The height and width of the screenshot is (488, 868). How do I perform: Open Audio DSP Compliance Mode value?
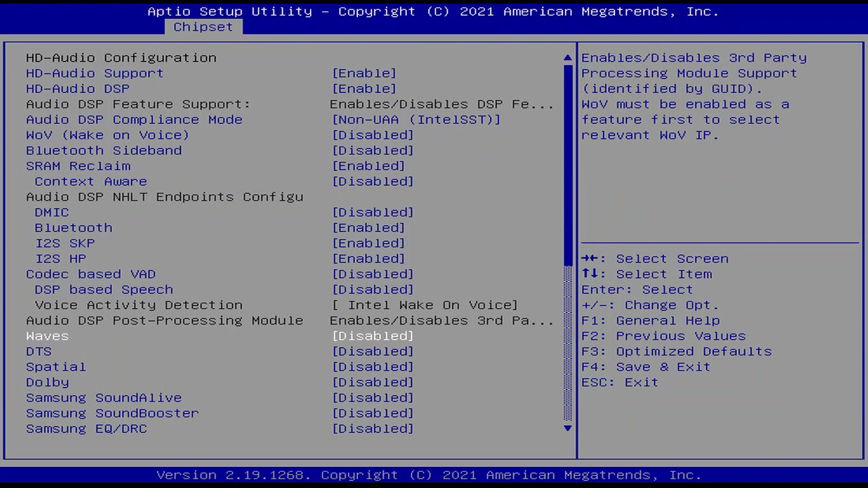point(416,120)
